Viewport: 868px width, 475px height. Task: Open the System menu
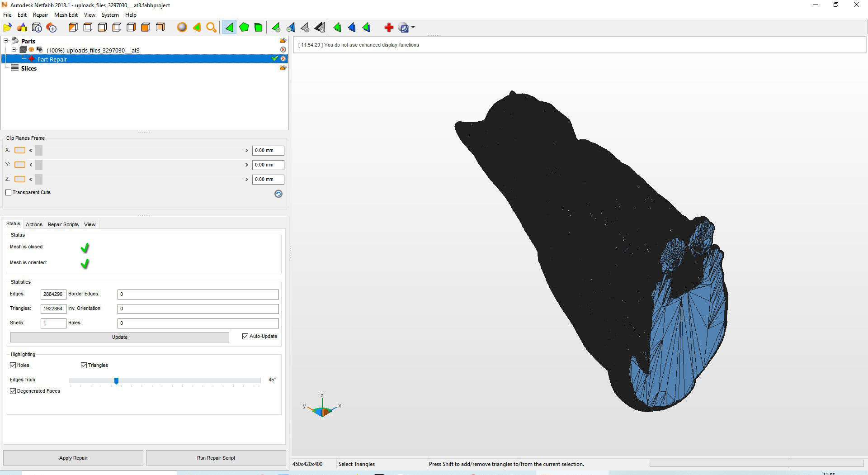pos(110,15)
